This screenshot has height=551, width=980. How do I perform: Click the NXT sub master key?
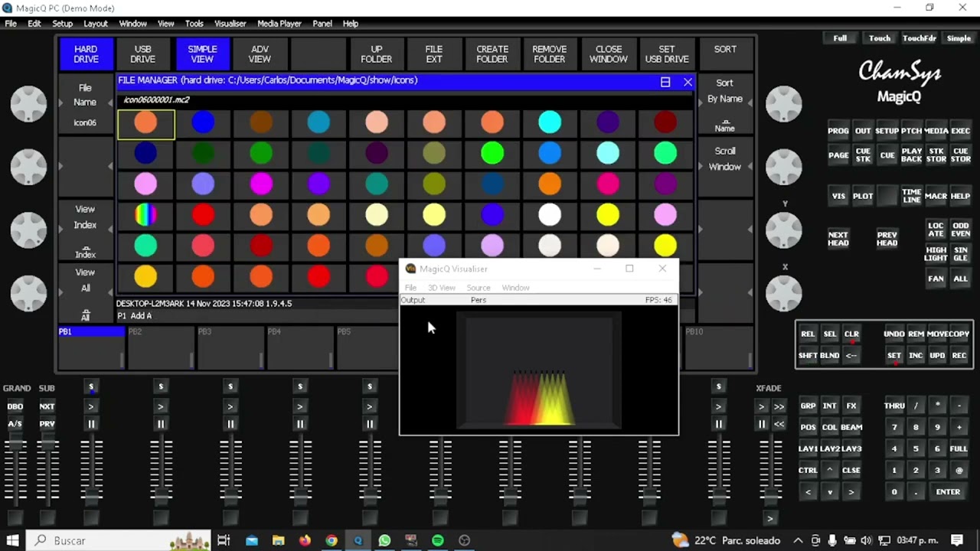(47, 406)
